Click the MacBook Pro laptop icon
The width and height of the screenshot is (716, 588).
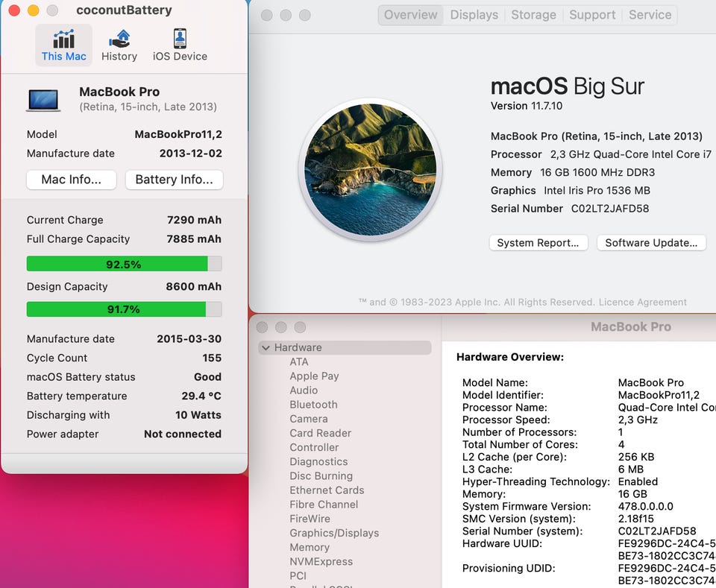(43, 100)
